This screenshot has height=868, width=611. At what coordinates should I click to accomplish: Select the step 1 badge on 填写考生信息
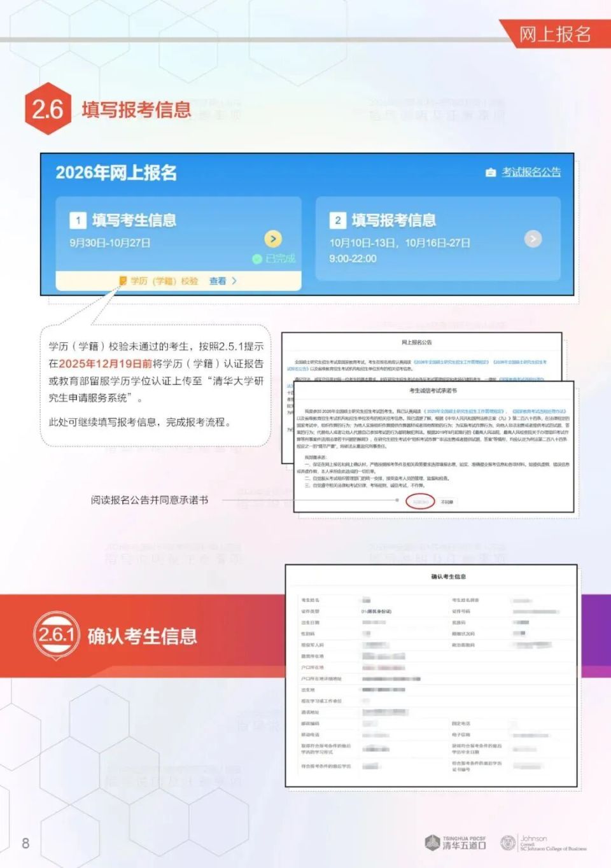tap(78, 220)
